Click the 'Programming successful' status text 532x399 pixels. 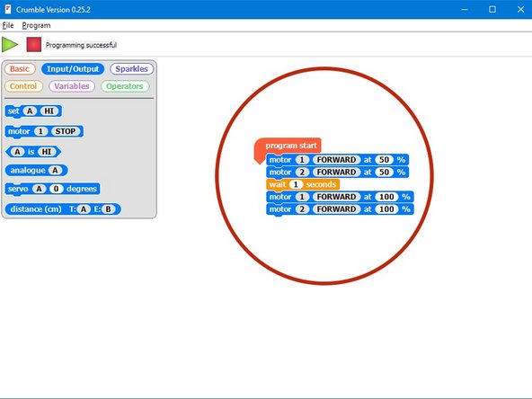tap(81, 45)
